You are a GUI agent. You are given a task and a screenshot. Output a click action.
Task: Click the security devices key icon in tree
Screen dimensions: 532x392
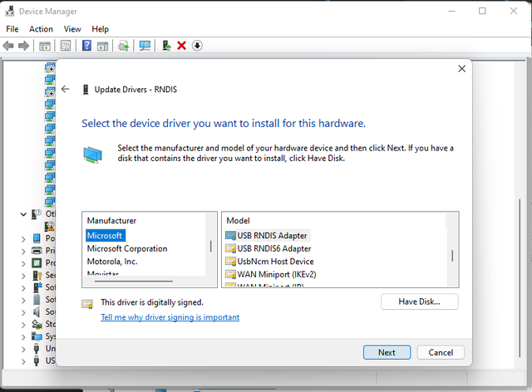(x=37, y=275)
